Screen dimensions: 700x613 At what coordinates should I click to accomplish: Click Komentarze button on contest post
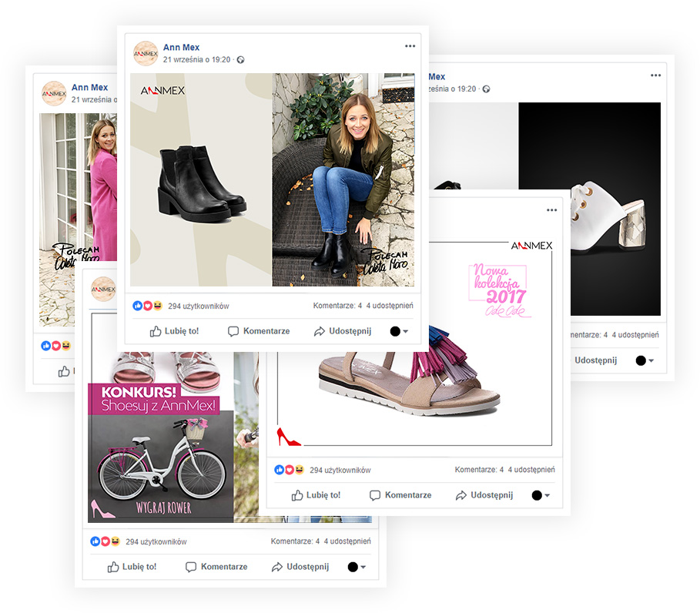(x=216, y=567)
